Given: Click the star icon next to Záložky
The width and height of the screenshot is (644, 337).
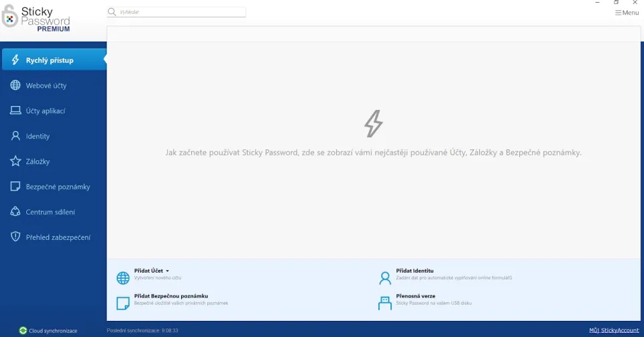Looking at the screenshot, I should point(15,161).
